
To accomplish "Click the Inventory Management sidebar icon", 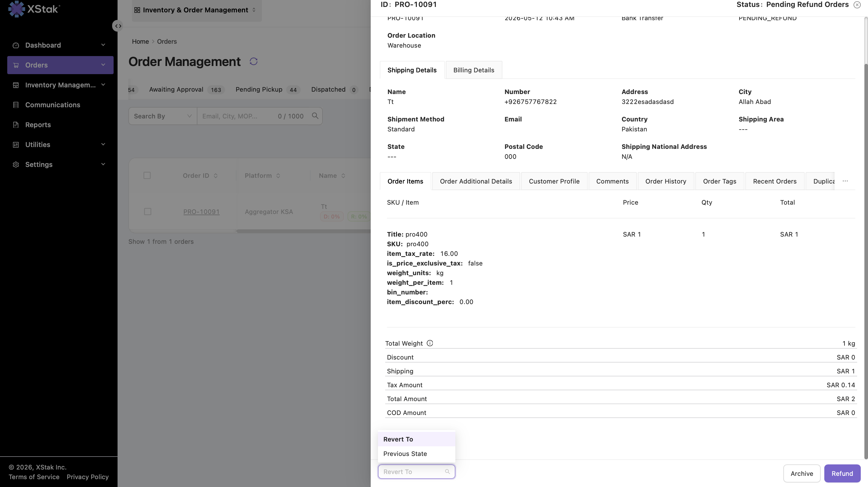I will pos(15,85).
